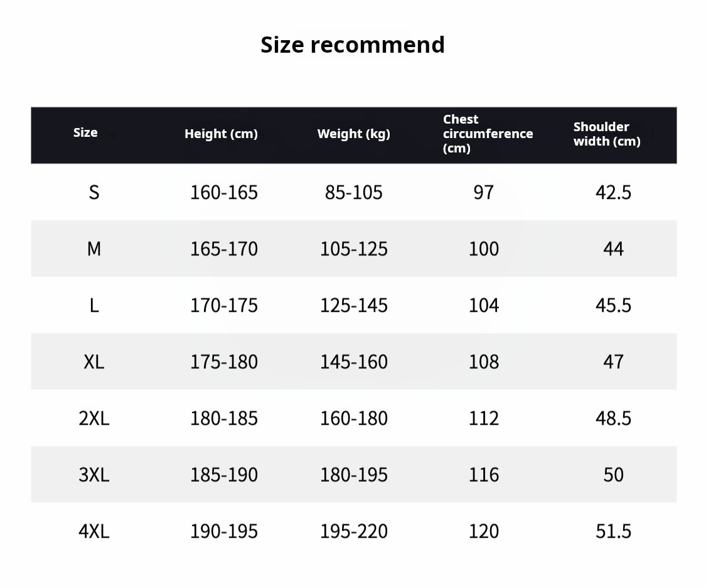The image size is (706, 588).
Task: Select the 3XL size label
Action: (x=94, y=475)
